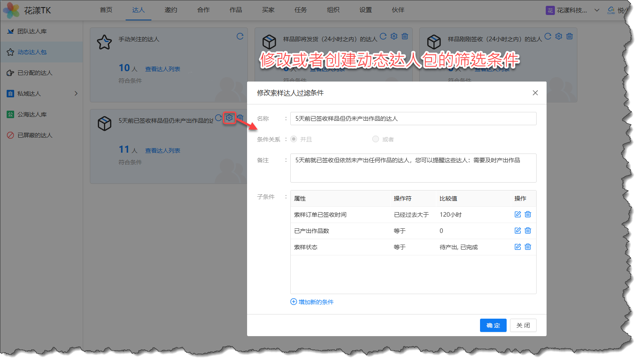Switch to the 邀约 top tab
This screenshot has height=364, width=641.
coord(171,10)
